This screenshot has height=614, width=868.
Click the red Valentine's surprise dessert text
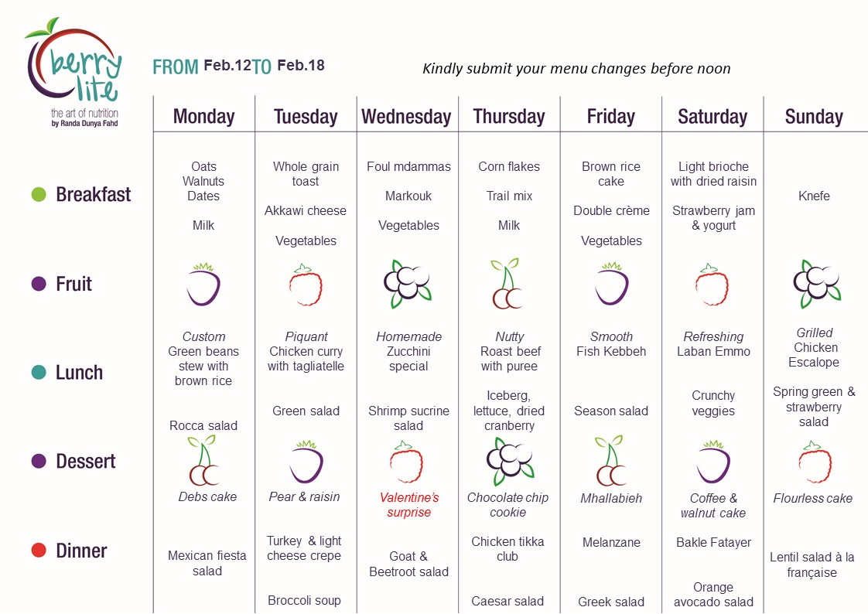coord(409,504)
